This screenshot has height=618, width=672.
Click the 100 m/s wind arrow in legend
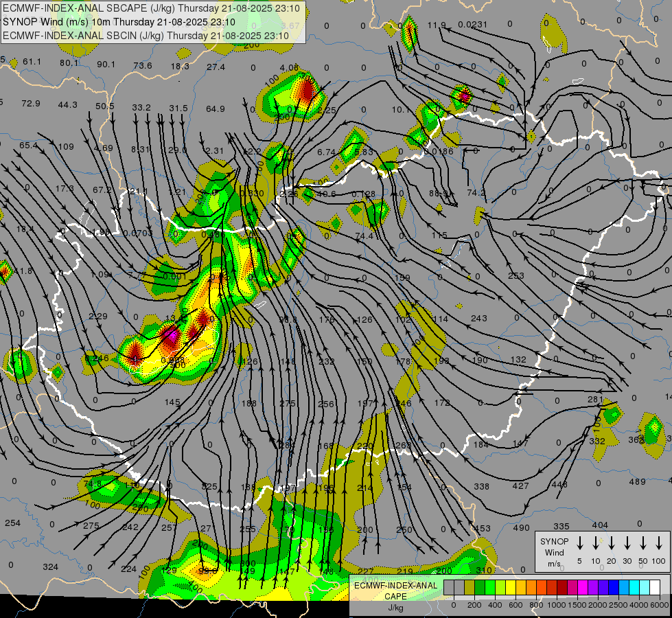point(659,543)
